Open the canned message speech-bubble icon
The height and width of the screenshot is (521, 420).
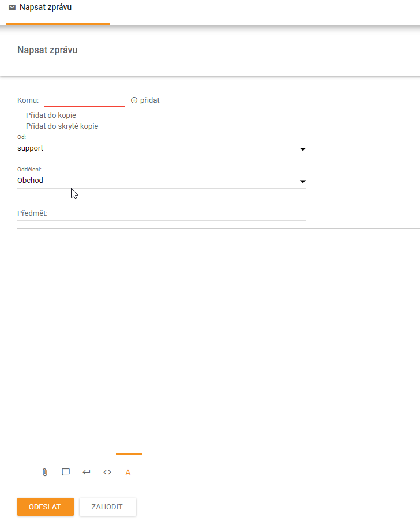coord(66,472)
